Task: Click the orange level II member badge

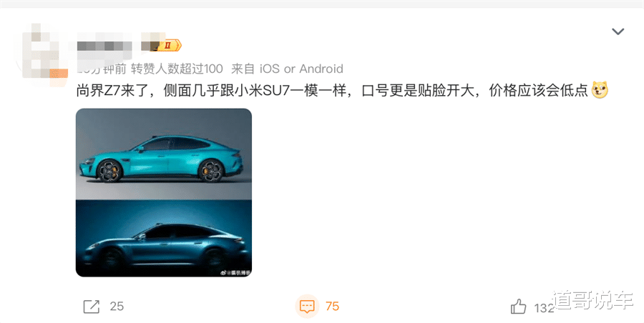Action: tap(168, 45)
